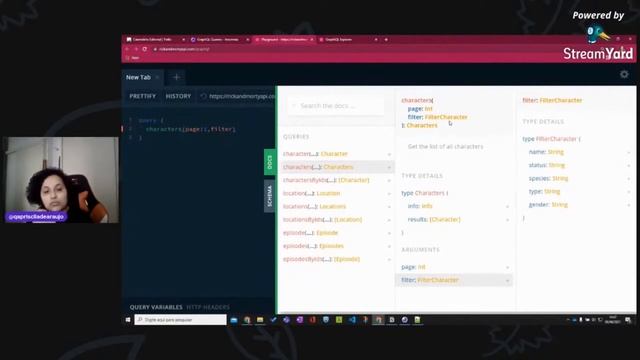The height and width of the screenshot is (360, 640).
Task: Click the endpoint URL field
Action: (242, 96)
